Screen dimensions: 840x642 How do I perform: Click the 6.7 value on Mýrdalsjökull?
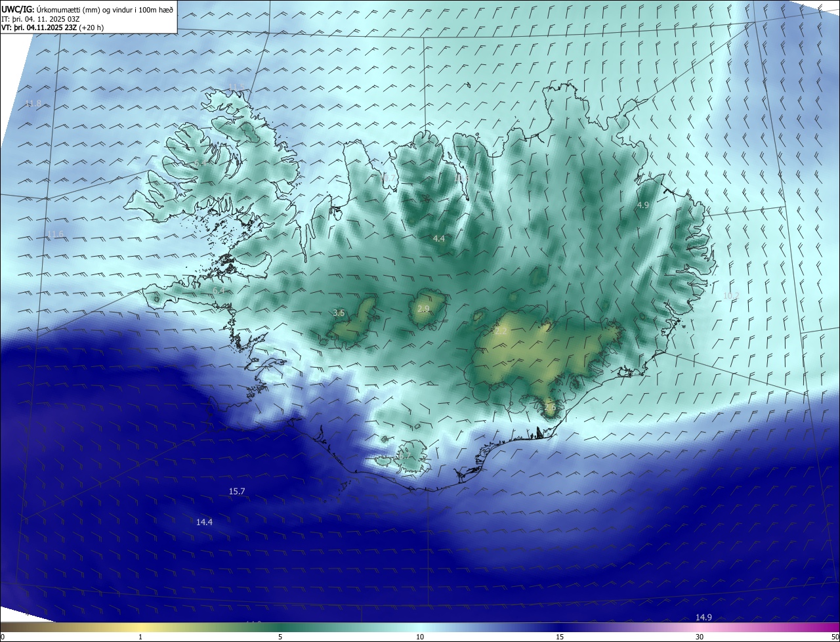coord(404,454)
